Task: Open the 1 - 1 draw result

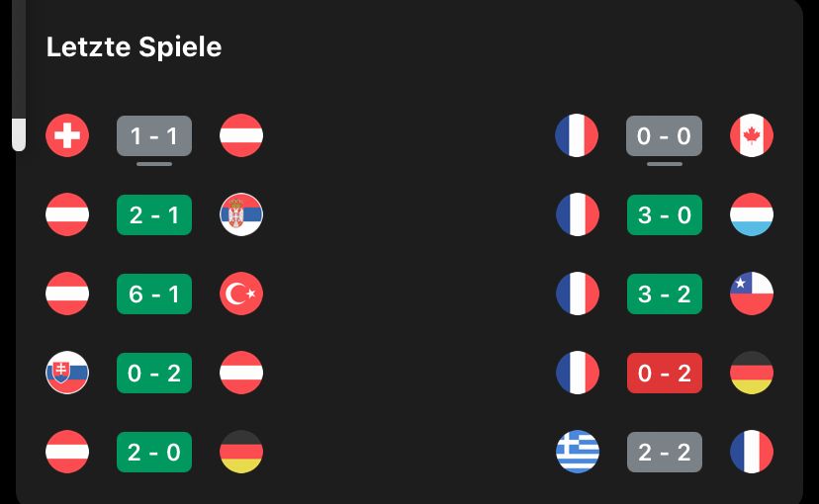Action: tap(154, 135)
